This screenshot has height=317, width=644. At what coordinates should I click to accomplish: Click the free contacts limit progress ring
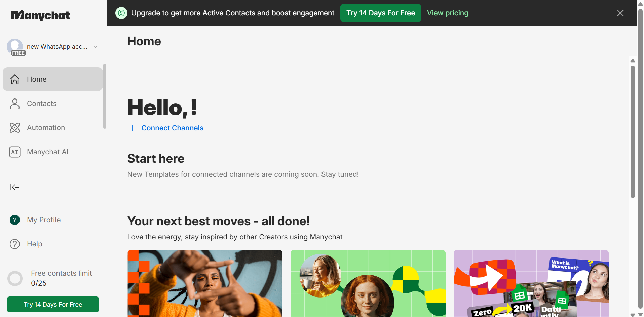click(x=15, y=278)
